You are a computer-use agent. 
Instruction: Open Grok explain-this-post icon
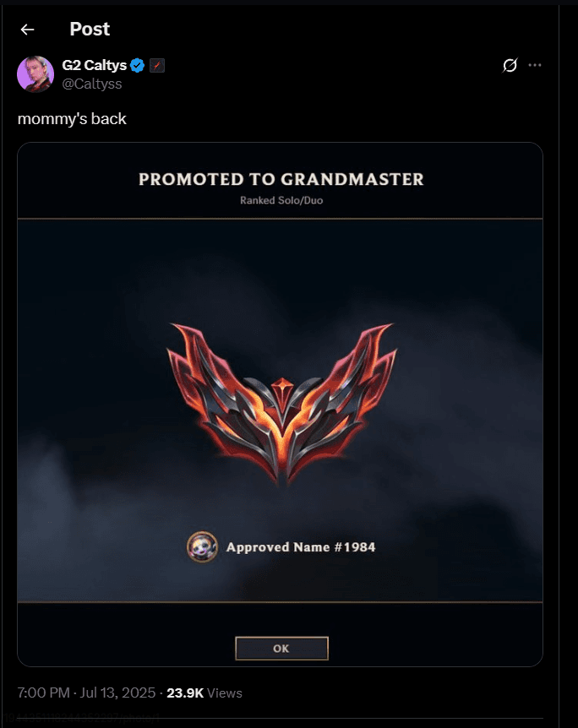[510, 66]
